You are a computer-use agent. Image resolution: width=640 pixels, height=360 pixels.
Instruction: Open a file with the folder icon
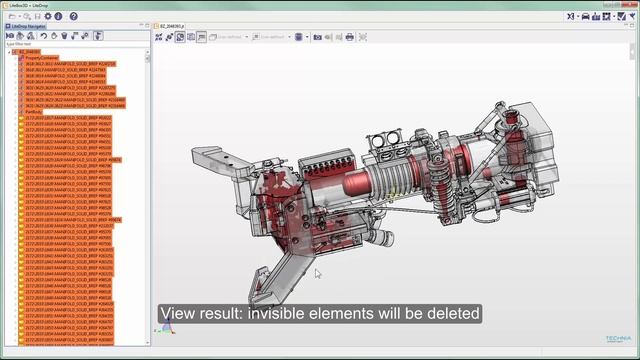pyautogui.click(x=12, y=16)
